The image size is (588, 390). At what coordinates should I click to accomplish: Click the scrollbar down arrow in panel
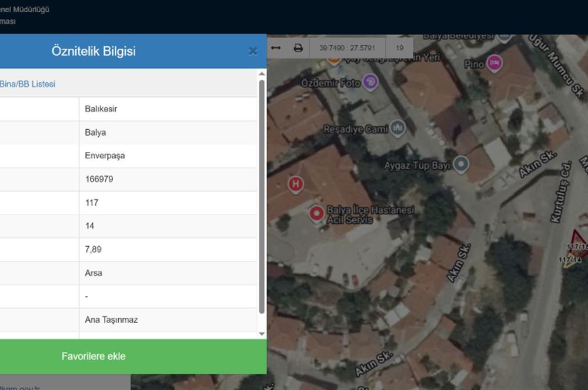262,334
